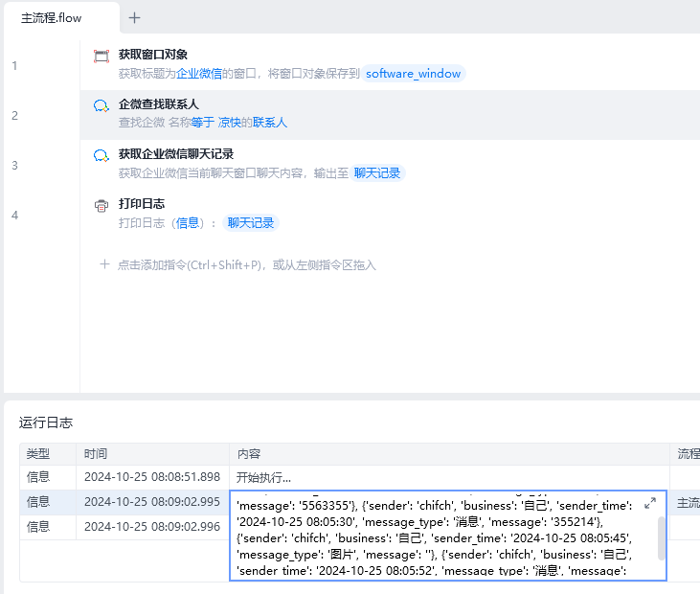Click the log content scrollbar
Screen dimensions: 700x594
pyautogui.click(x=661, y=538)
